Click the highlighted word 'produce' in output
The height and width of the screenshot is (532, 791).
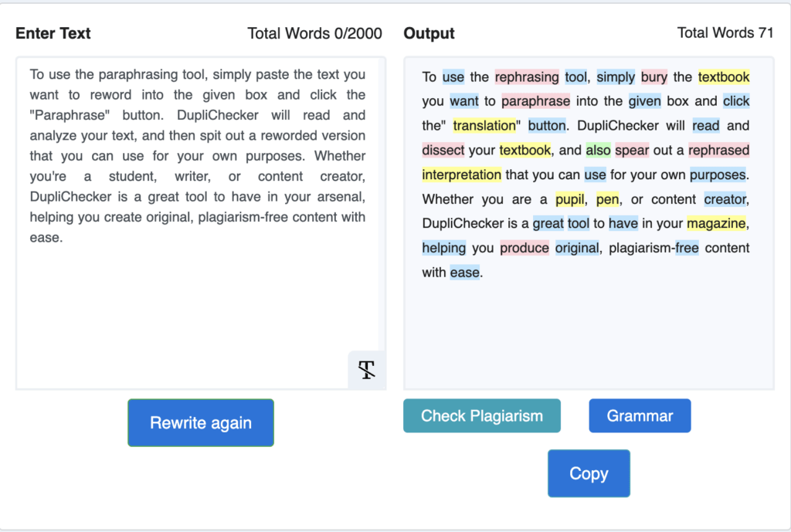(x=525, y=248)
